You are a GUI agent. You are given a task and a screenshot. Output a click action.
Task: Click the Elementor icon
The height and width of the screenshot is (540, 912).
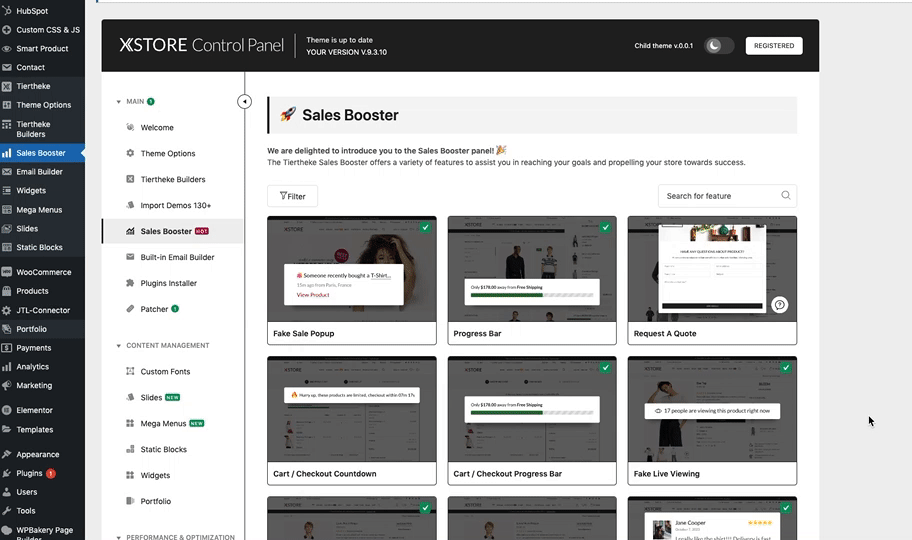point(7,410)
